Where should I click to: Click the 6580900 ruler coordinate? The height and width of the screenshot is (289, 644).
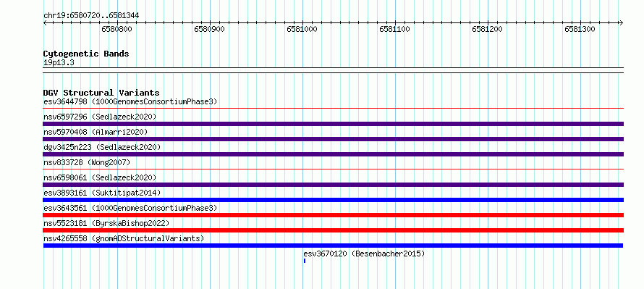point(210,30)
